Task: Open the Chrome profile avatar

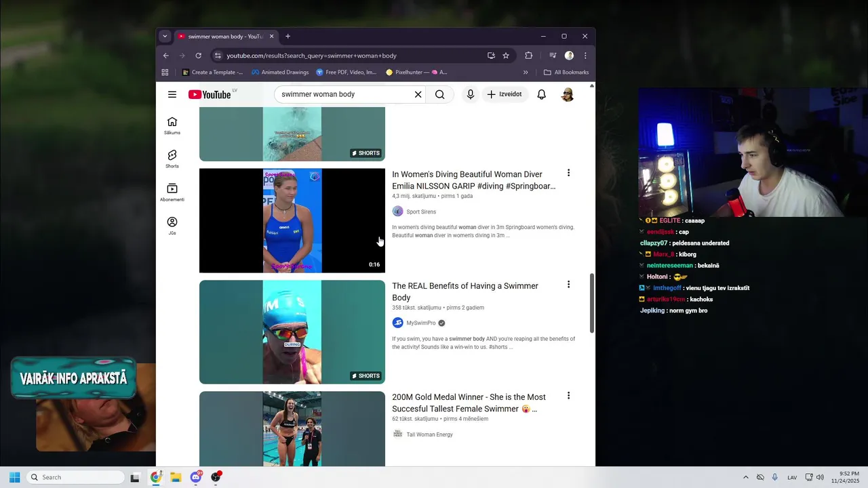Action: click(569, 56)
